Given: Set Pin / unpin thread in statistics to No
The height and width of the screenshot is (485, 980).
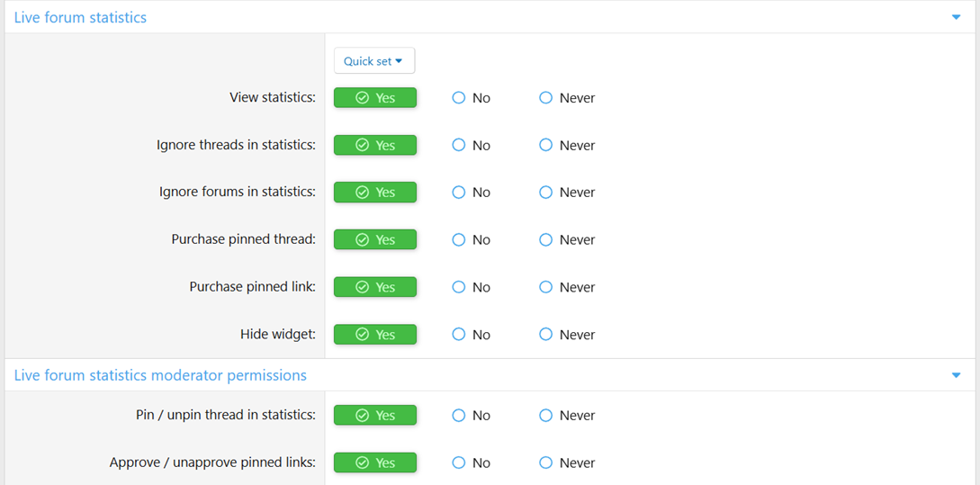Looking at the screenshot, I should click(x=459, y=416).
